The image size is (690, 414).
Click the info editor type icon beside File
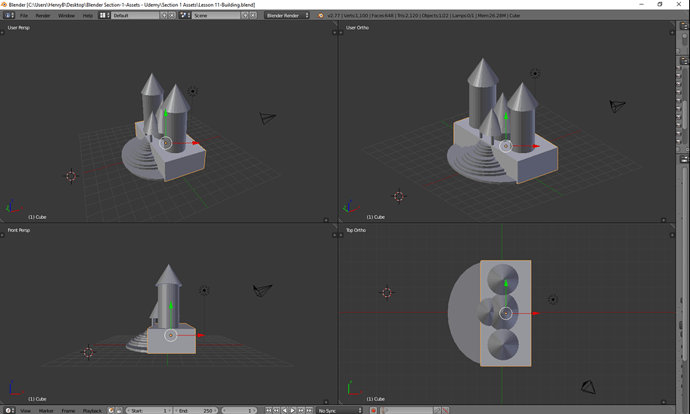(x=10, y=16)
